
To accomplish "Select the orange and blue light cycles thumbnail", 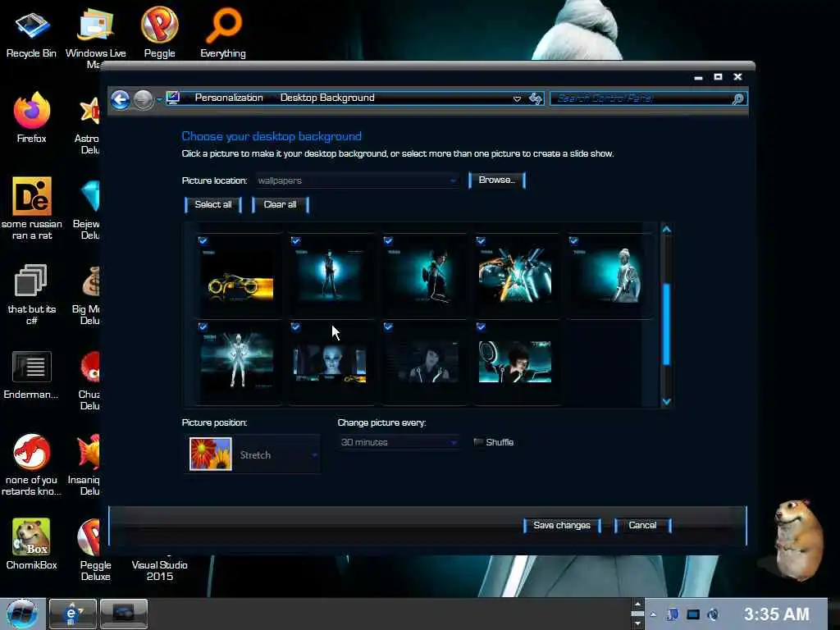I will click(x=515, y=276).
